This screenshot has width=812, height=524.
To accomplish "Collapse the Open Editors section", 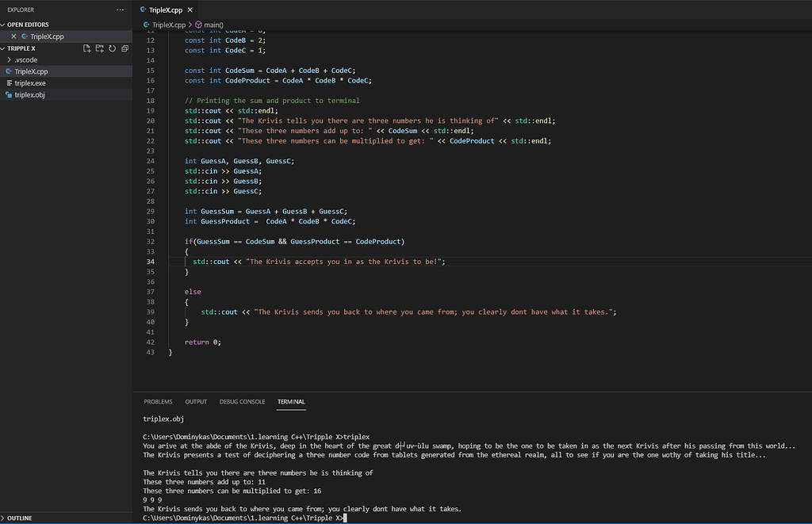I will 28,25.
